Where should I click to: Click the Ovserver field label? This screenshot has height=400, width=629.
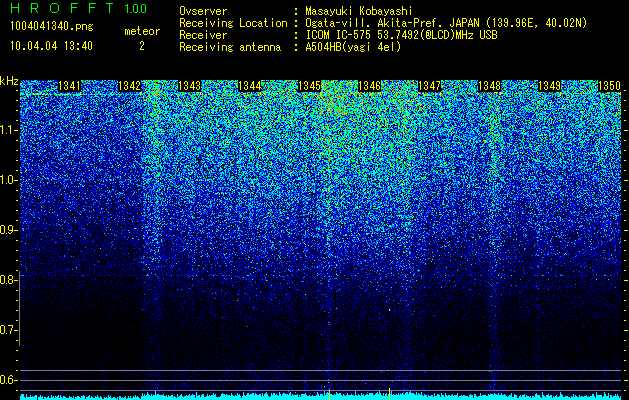[203, 11]
